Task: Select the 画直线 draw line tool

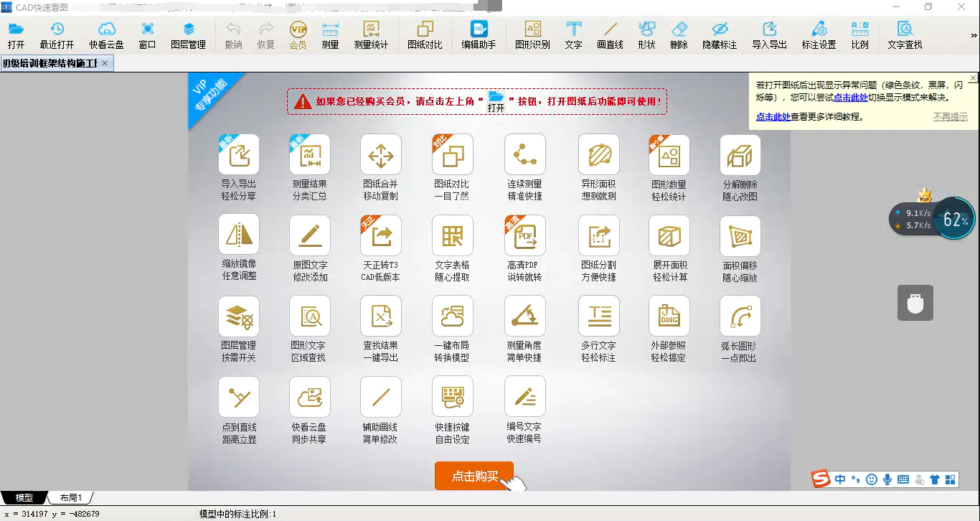Action: coord(610,35)
